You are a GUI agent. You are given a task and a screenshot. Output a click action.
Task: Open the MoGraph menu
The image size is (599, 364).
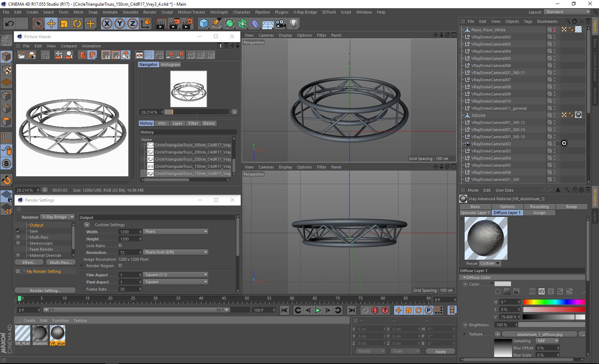click(x=219, y=12)
